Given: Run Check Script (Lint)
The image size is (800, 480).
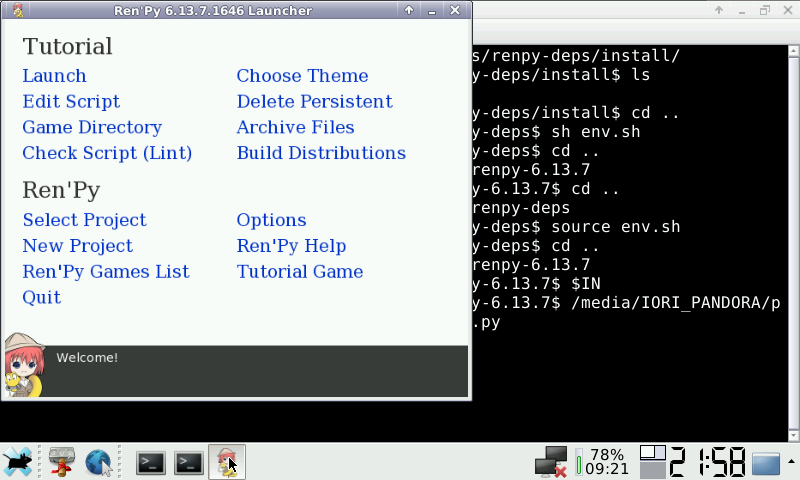Looking at the screenshot, I should (x=107, y=153).
